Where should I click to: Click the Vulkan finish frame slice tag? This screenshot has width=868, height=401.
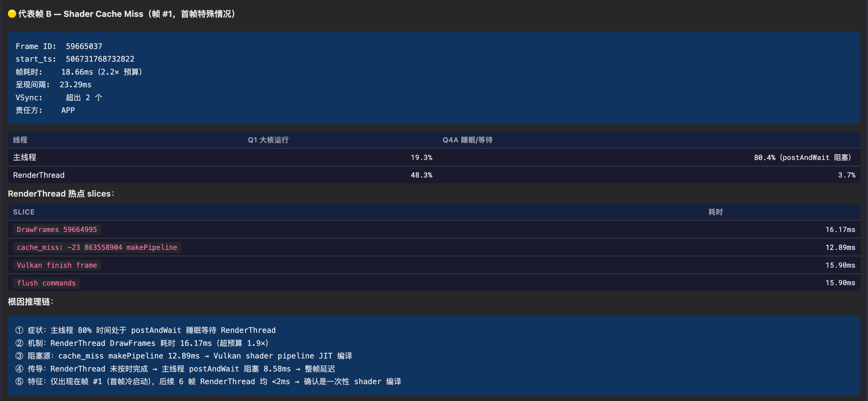[x=56, y=265]
